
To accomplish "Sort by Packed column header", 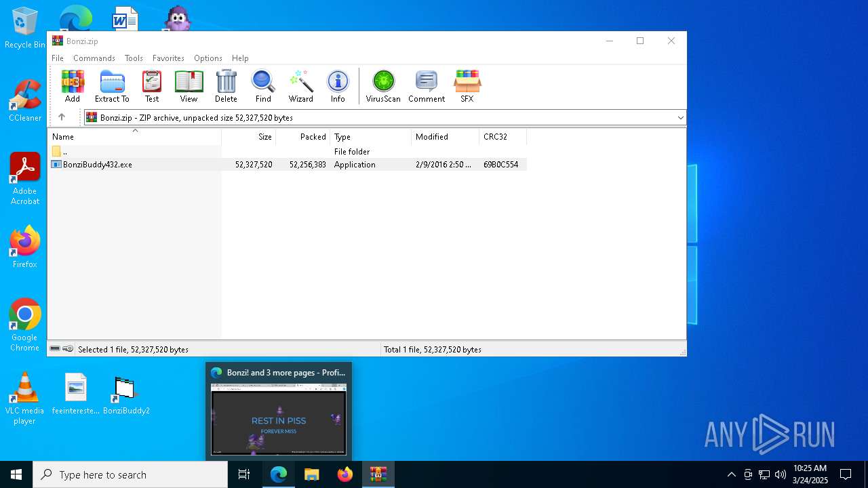I will [x=303, y=137].
